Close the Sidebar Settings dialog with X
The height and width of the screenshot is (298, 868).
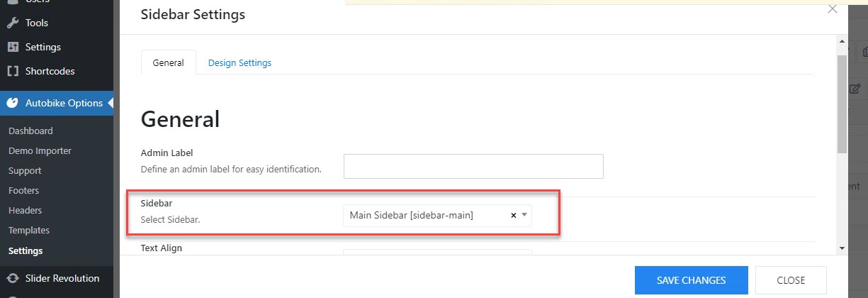833,9
